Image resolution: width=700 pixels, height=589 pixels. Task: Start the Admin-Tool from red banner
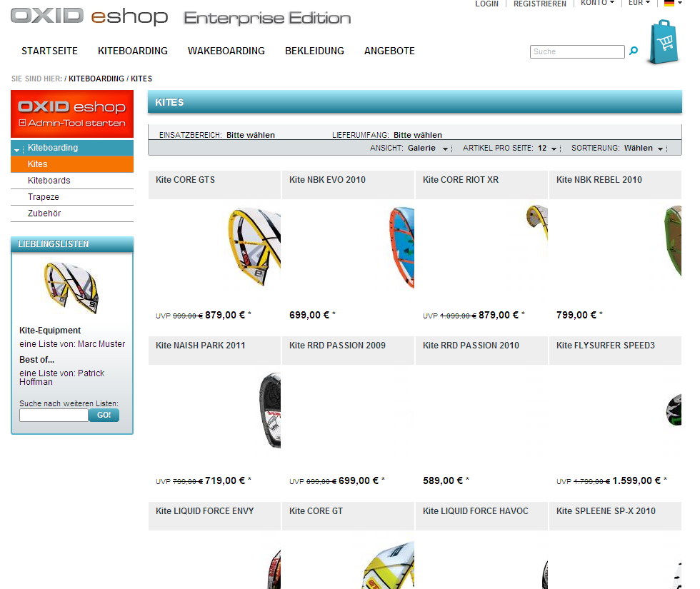(x=72, y=114)
